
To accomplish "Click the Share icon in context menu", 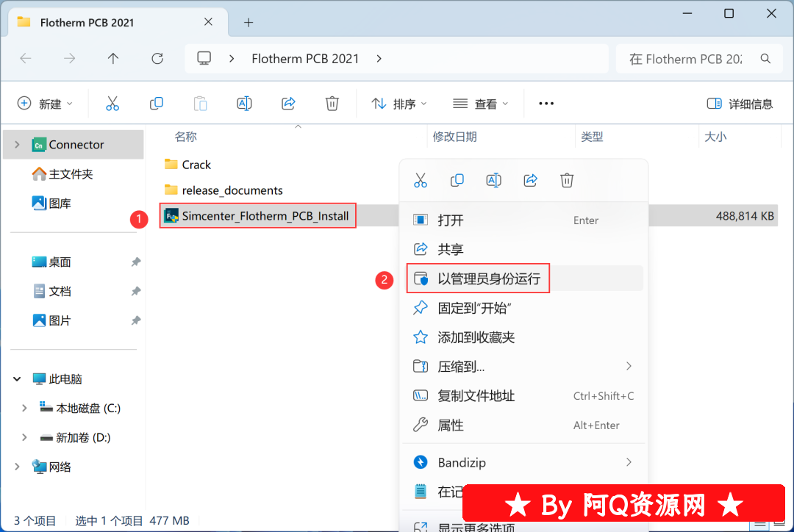I will point(530,180).
